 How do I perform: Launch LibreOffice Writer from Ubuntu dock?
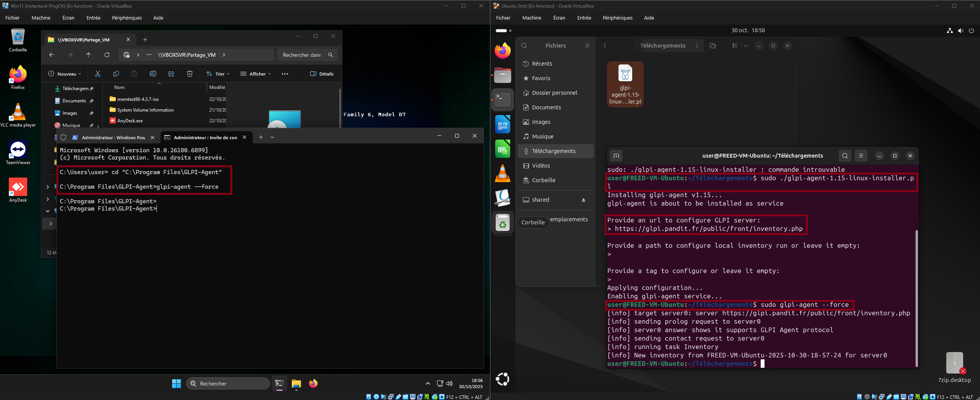502,124
